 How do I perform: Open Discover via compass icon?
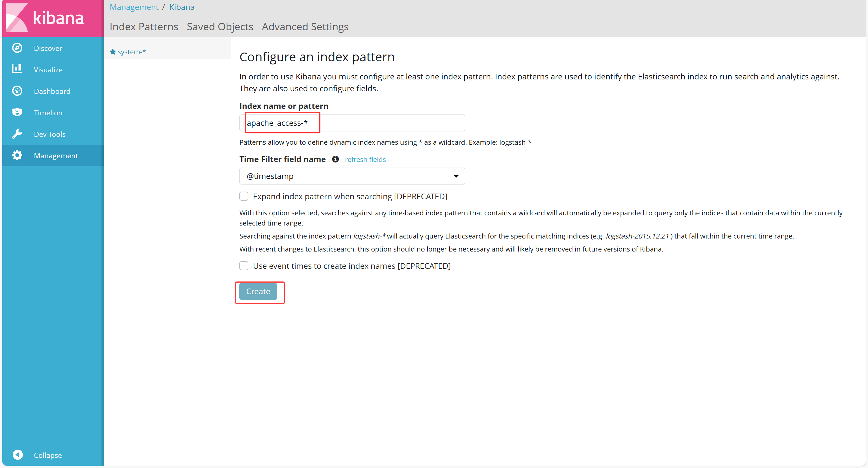pos(17,48)
